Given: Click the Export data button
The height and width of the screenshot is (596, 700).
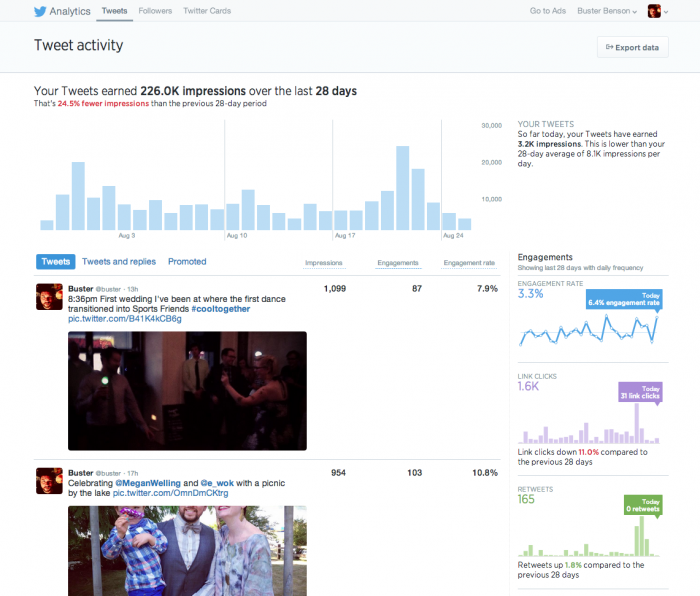Looking at the screenshot, I should pos(633,47).
